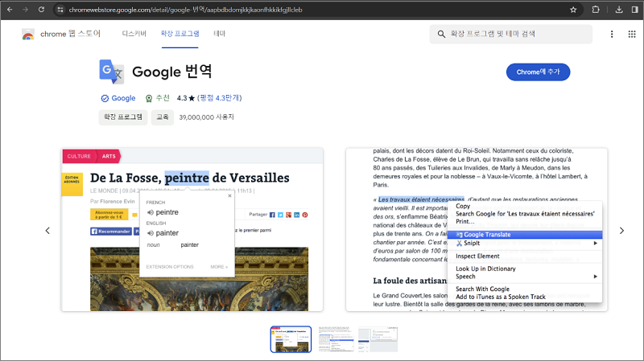644x361 pixels.
Task: Click the extension search field
Action: tap(511, 34)
